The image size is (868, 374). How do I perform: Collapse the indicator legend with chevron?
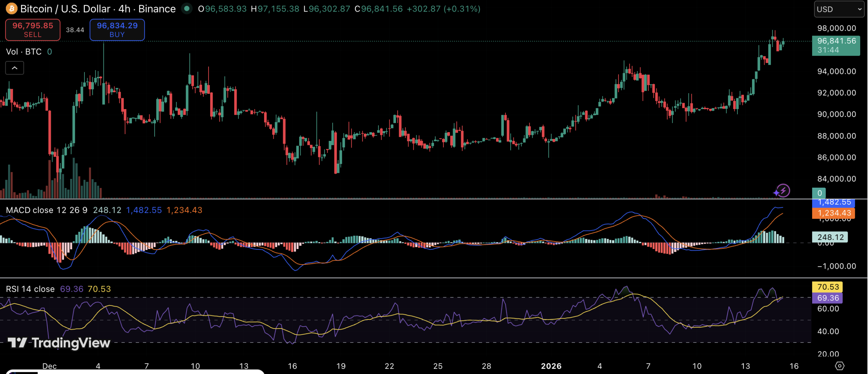[15, 68]
